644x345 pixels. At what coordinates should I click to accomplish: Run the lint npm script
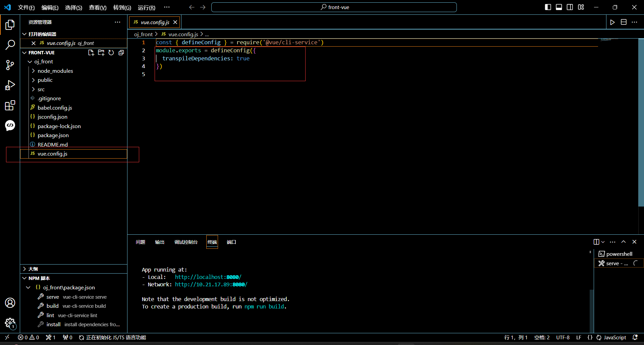point(73,315)
